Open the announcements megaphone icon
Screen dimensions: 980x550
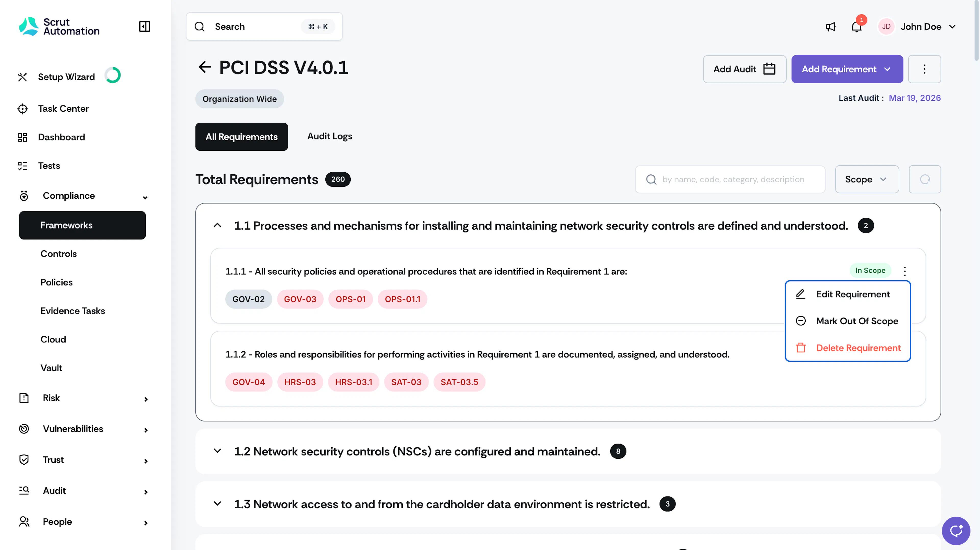(830, 27)
